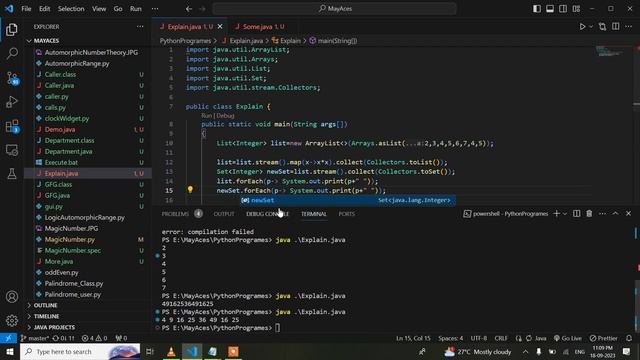This screenshot has height=360, width=640.
Task: Open the Edit menu
Action: [x=44, y=9]
